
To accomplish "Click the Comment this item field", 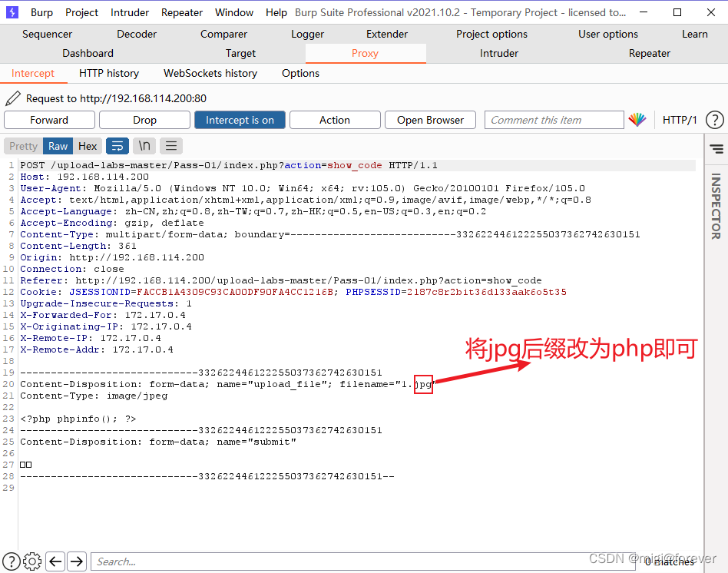I will click(554, 120).
